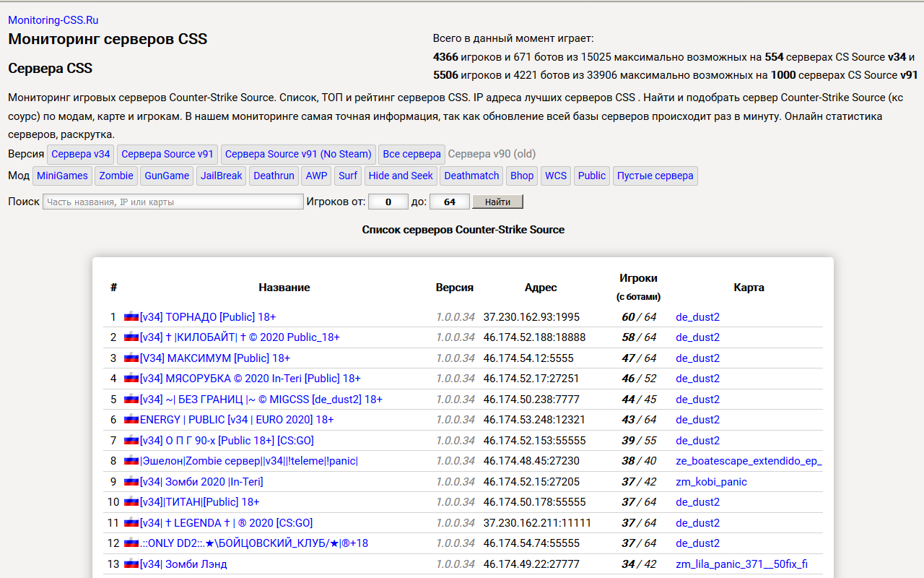Open de_dust2 map link in ТОРНАДО row
Screen dimensions: 924x578
697,316
